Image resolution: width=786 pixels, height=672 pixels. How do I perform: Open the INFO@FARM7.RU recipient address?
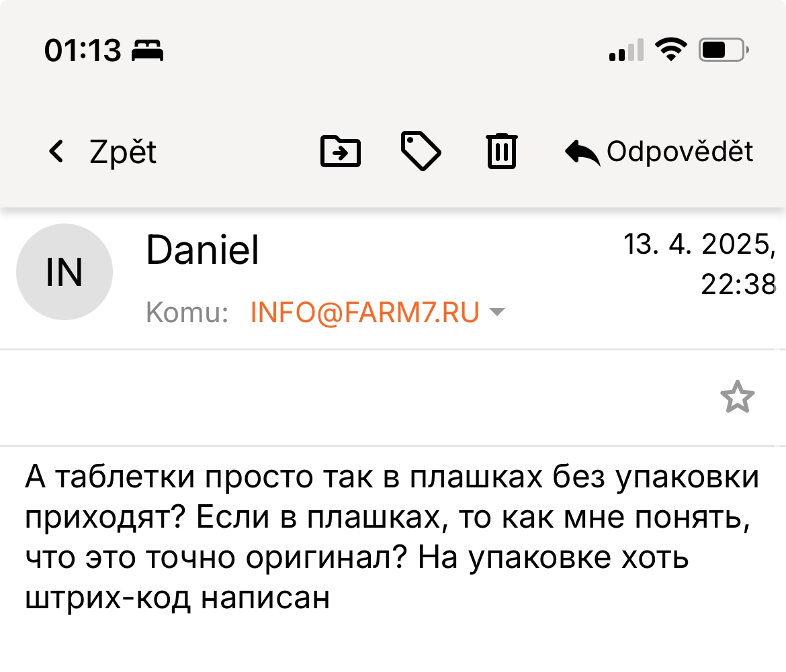pyautogui.click(x=365, y=312)
